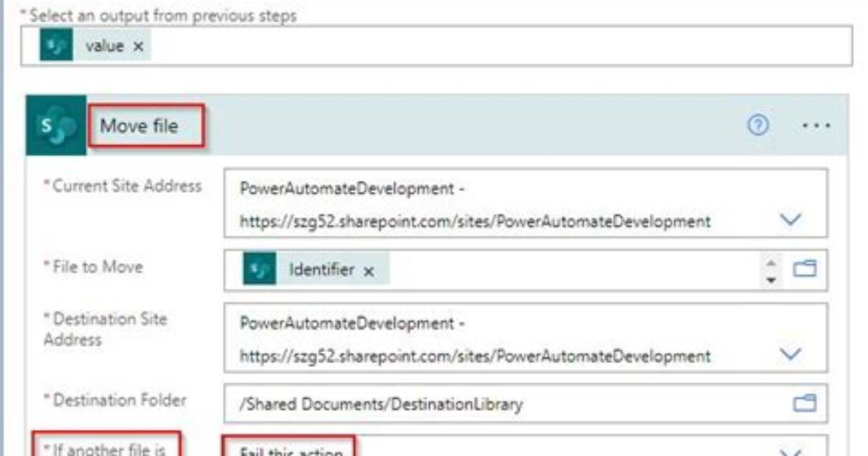The width and height of the screenshot is (868, 456).
Task: Expand the Current Site Address dropdown
Action: [x=790, y=220]
